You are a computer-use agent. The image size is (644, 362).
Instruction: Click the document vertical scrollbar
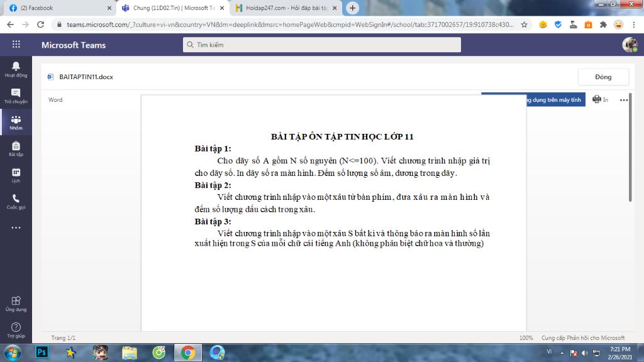click(x=630, y=148)
